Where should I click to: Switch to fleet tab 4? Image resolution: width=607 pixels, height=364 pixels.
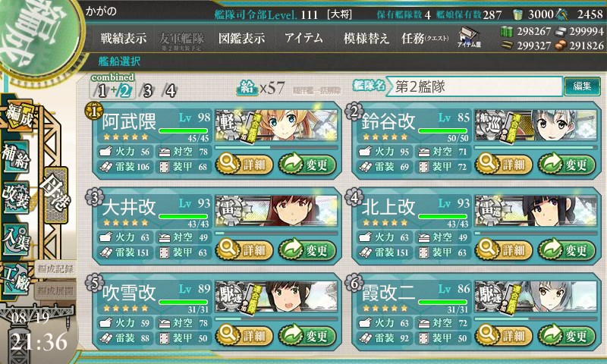tap(170, 91)
